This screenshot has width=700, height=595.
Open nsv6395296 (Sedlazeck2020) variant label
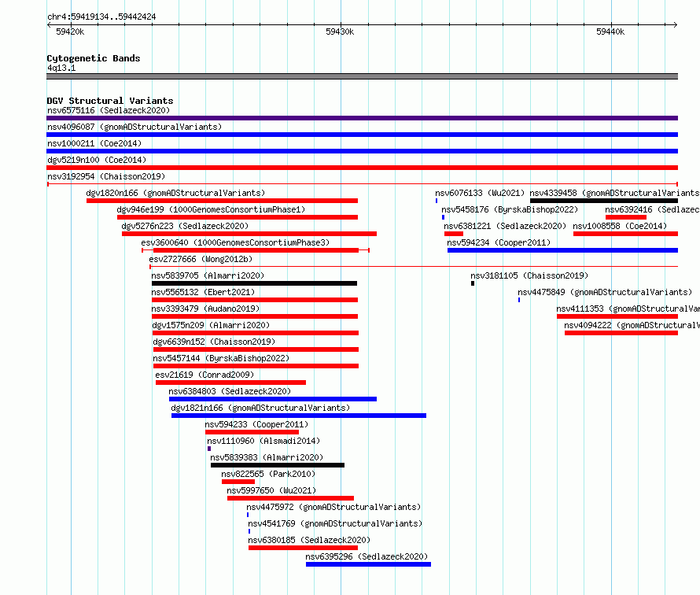[x=367, y=556]
